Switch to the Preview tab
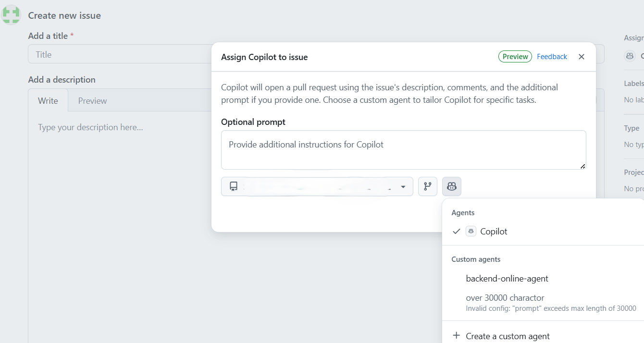Viewport: 644px width, 343px height. [92, 101]
